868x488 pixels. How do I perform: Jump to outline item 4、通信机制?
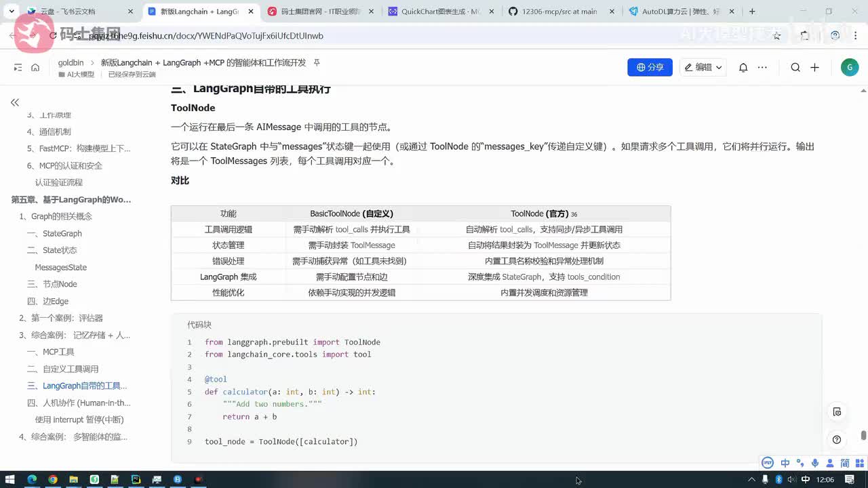coord(49,131)
